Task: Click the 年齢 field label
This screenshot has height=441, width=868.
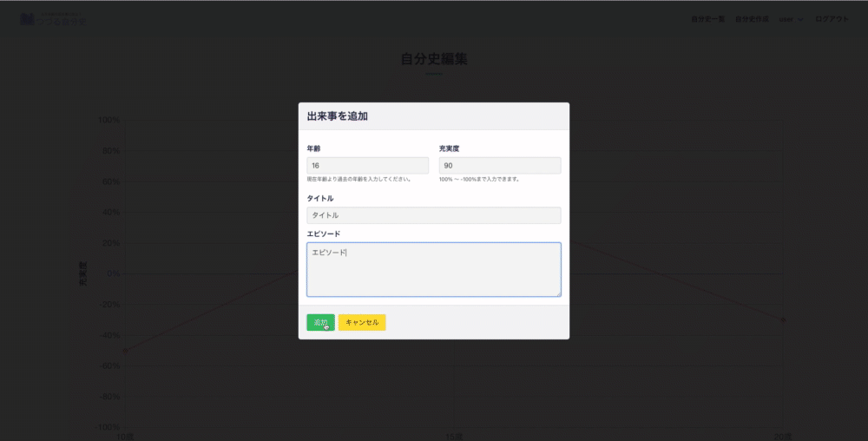Action: (313, 148)
